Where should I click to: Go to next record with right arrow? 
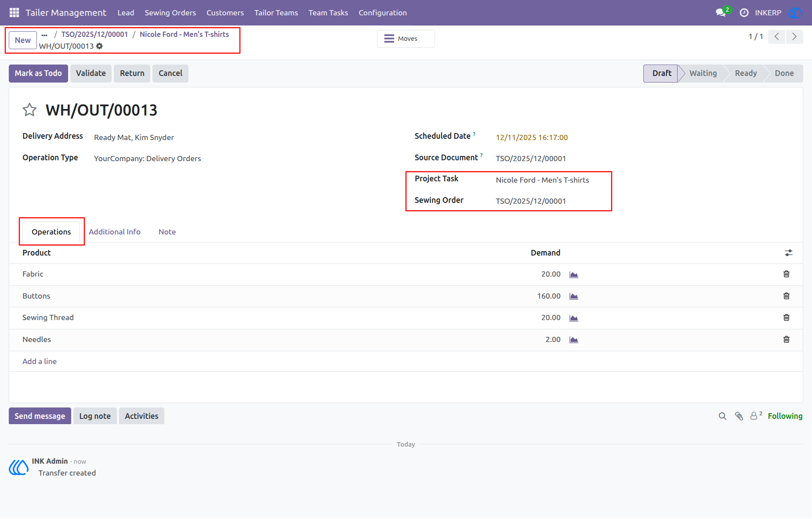pos(794,37)
